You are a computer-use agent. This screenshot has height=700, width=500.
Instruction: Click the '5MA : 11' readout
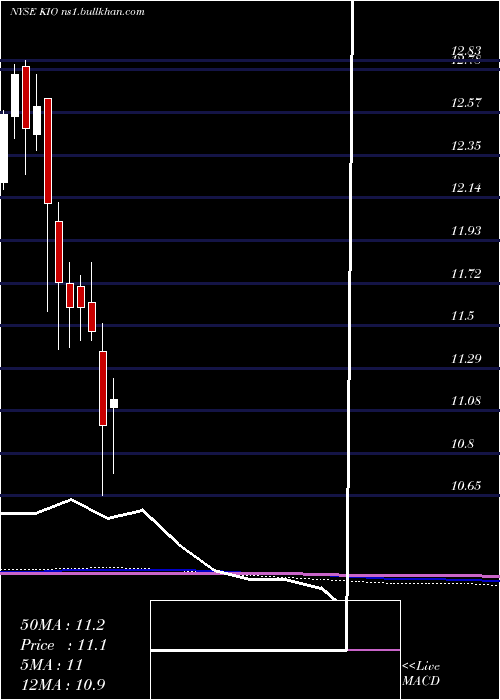[x=52, y=665]
